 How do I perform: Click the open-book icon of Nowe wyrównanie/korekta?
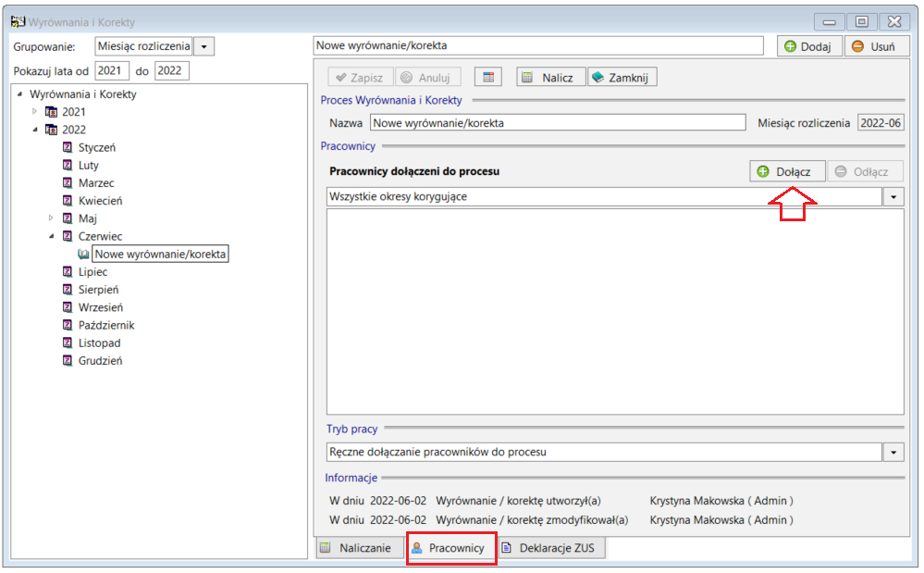[x=83, y=254]
